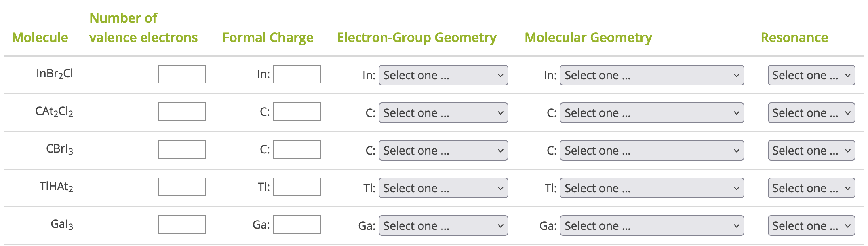The width and height of the screenshot is (868, 246).
Task: Open GaI3 resonance dropdown
Action: point(811,226)
